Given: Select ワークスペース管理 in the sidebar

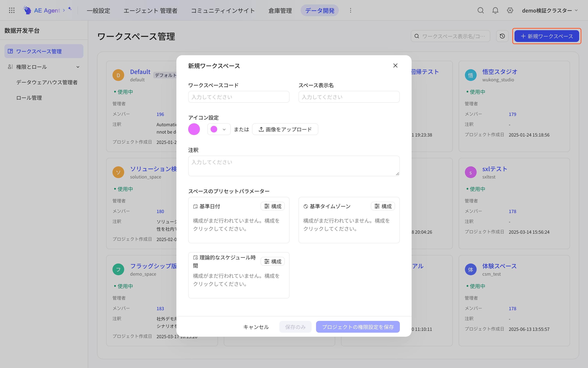Looking at the screenshot, I should click(44, 51).
